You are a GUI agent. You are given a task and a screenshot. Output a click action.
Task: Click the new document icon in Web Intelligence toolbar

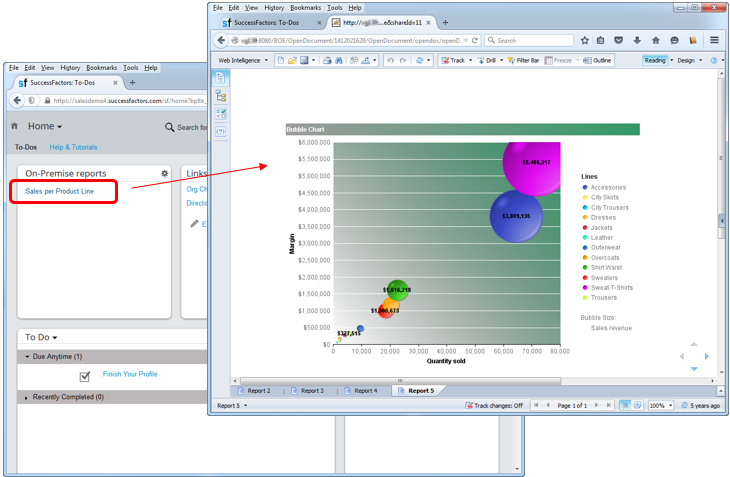[280, 60]
